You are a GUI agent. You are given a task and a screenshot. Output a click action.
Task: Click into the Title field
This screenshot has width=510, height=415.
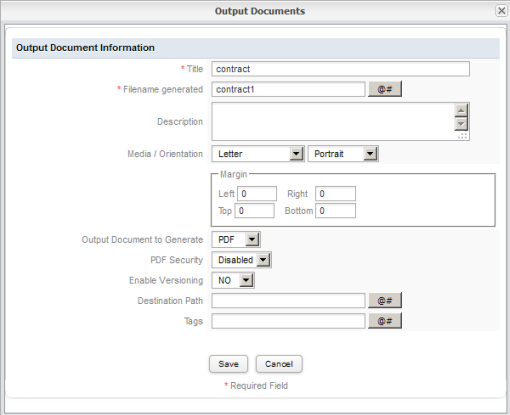(340, 69)
